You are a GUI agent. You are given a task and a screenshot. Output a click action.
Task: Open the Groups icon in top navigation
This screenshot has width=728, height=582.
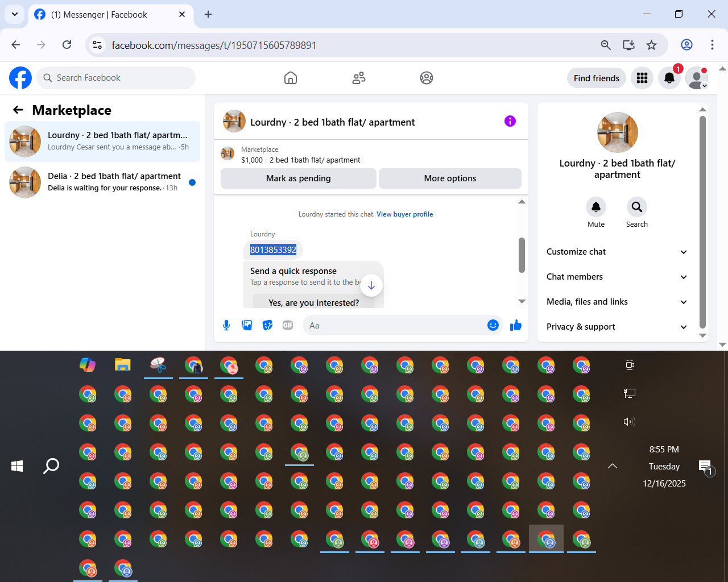[x=427, y=78]
